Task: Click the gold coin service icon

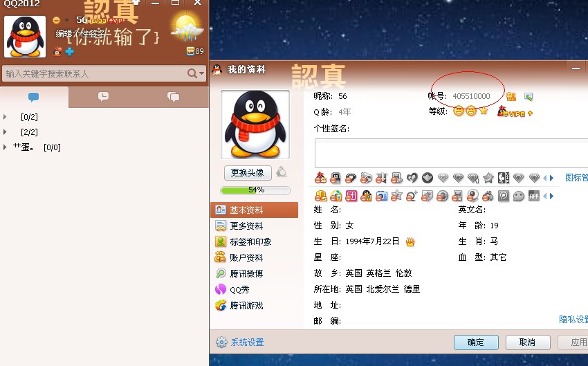Action: click(320, 196)
